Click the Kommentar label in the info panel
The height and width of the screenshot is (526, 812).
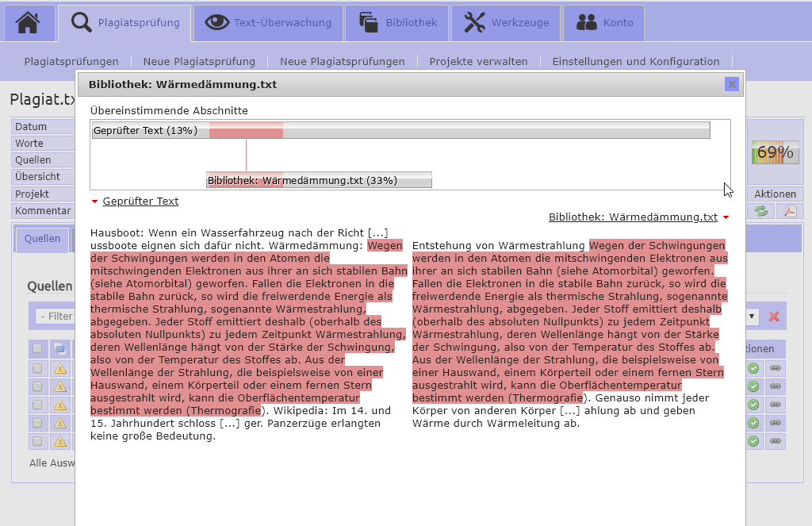[43, 211]
